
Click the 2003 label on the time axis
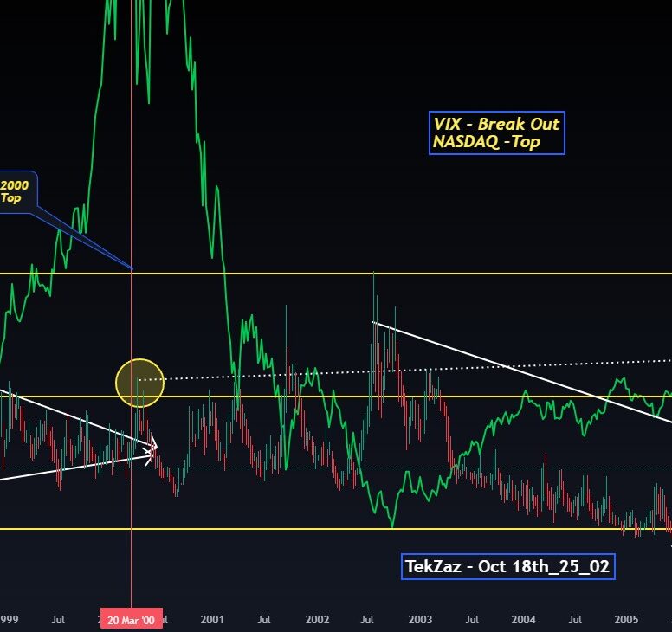point(420,620)
